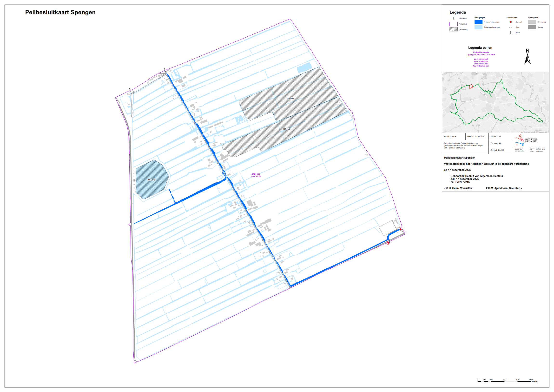Click the Bebouwing light grey swatch
The width and height of the screenshot is (554, 392).
(532, 22)
